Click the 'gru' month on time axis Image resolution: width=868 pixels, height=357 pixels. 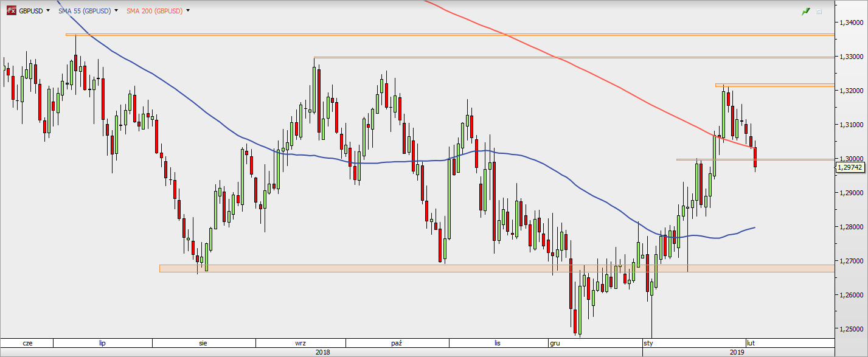click(555, 343)
